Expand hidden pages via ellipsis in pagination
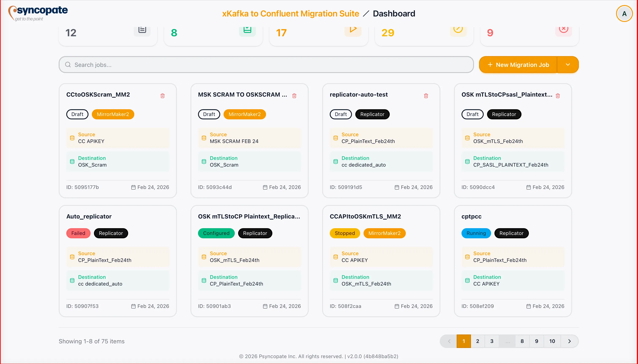The image size is (638, 364). [508, 341]
